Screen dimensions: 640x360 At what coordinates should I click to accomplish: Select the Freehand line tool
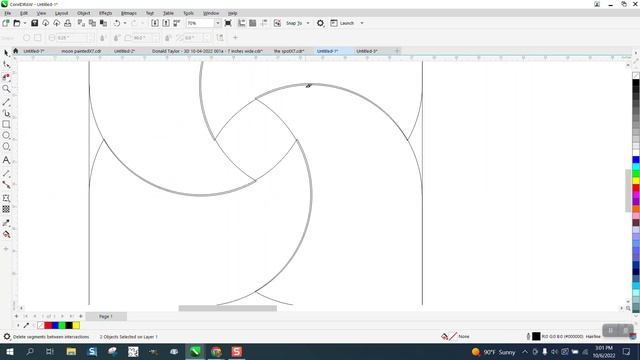tap(6, 102)
